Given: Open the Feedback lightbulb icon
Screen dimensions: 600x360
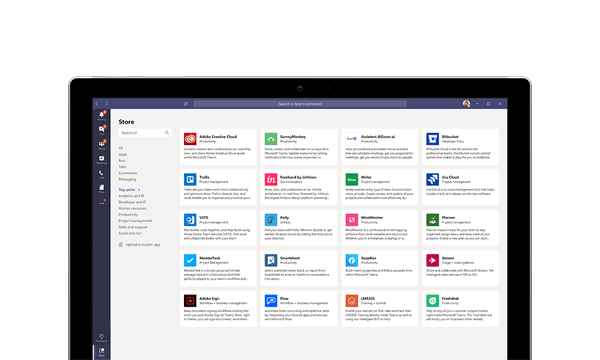Looking at the screenshot, I should [x=101, y=337].
